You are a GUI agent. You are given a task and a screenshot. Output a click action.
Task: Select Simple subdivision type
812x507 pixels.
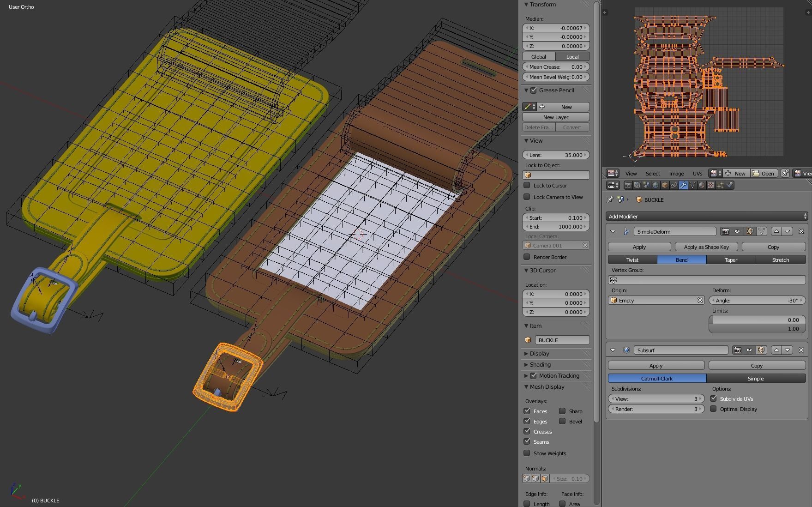[756, 378]
